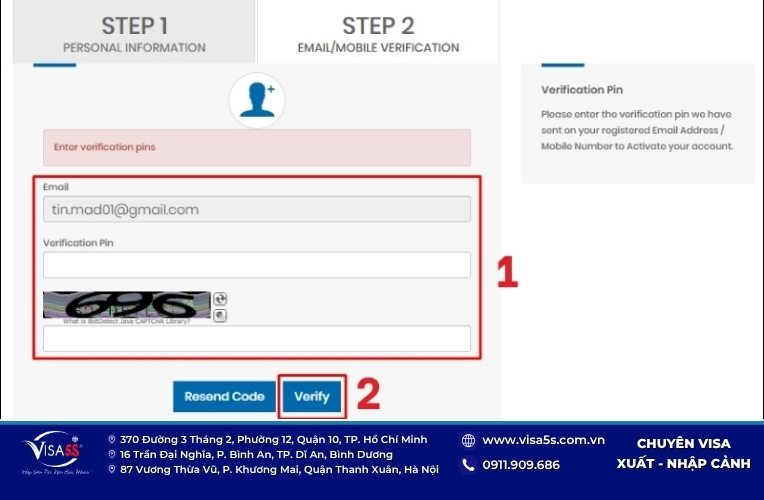This screenshot has width=764, height=500.
Task: Click the Verification Pin input field
Action: tap(257, 265)
